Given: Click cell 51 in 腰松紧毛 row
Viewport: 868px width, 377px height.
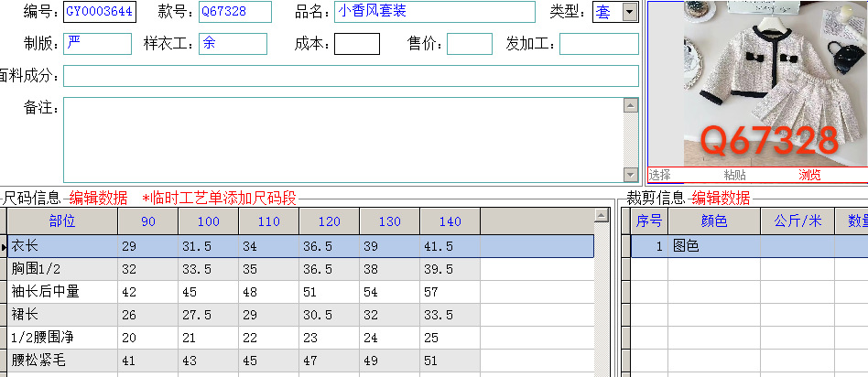Looking at the screenshot, I should tap(450, 361).
